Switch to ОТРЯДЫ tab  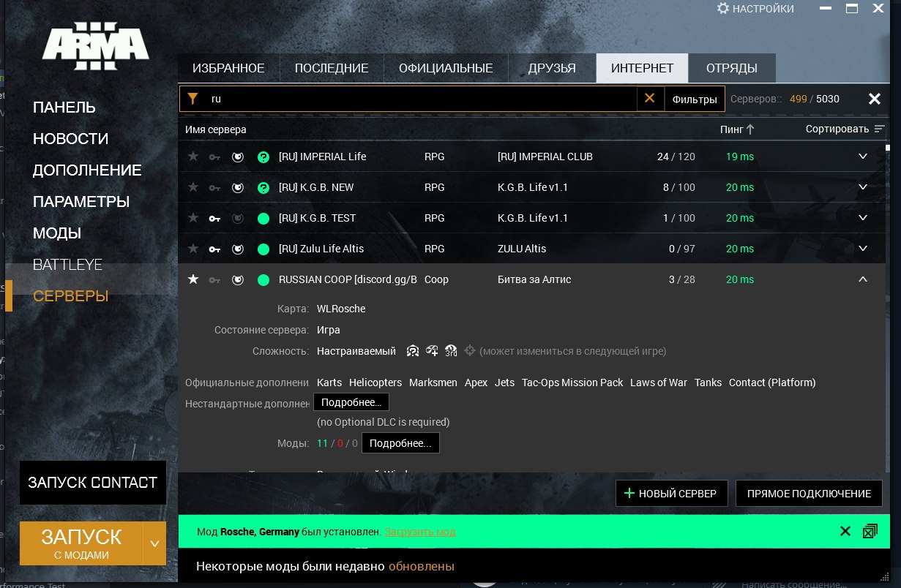[x=732, y=68]
